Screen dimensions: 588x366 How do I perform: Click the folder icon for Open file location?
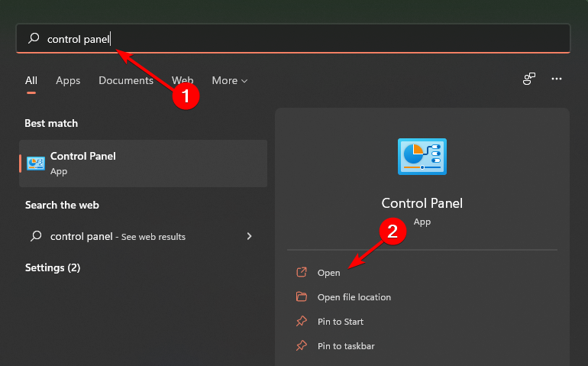click(x=302, y=297)
